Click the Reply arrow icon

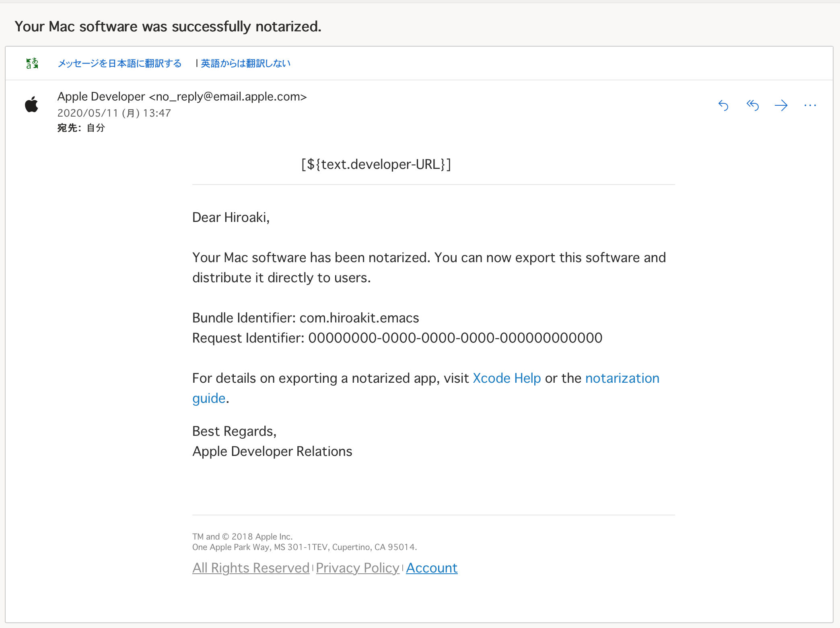[723, 105]
